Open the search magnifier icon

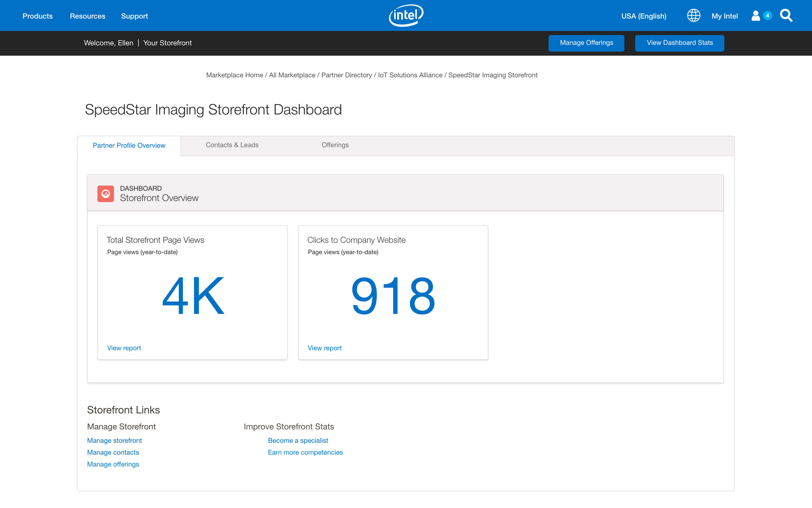pyautogui.click(x=786, y=16)
